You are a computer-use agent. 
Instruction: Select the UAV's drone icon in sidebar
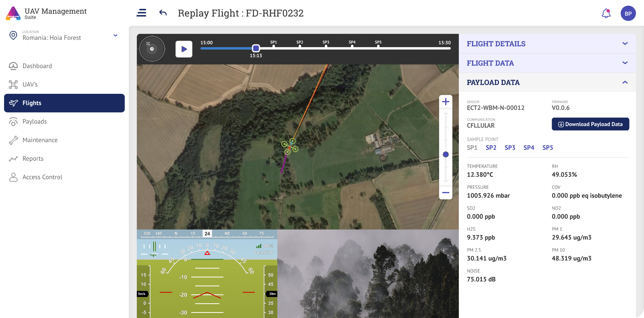[x=13, y=84]
